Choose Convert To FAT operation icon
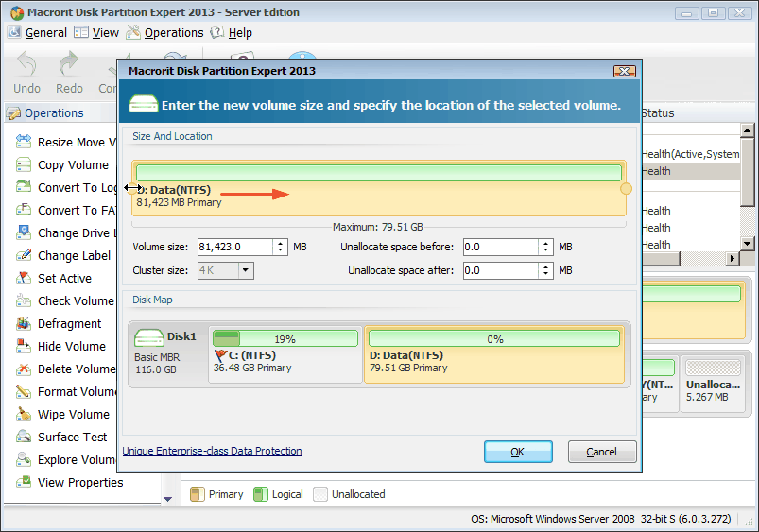 [x=24, y=210]
